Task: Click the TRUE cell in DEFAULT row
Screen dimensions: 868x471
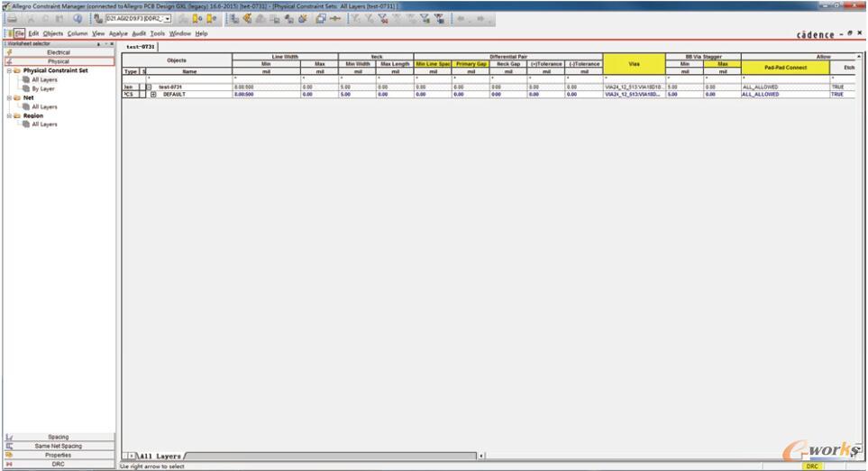Action: click(842, 94)
